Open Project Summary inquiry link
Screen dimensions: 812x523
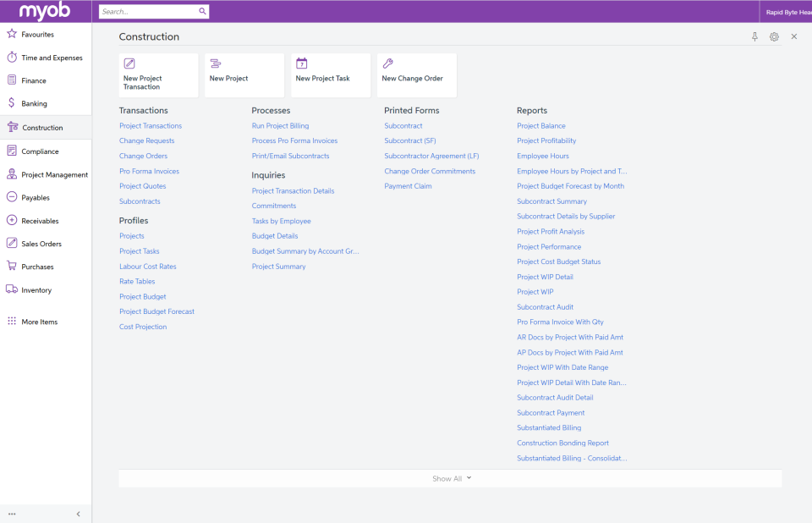(x=278, y=267)
